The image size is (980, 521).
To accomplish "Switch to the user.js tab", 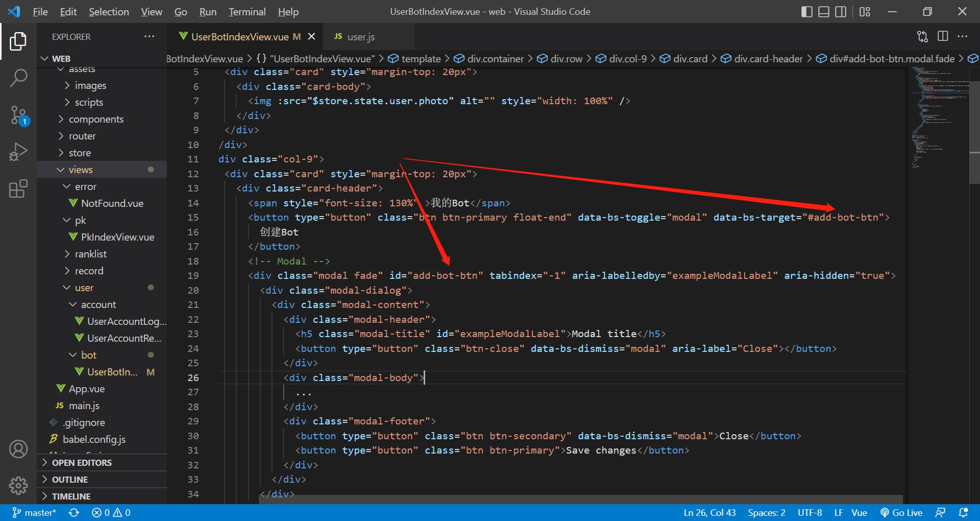I will point(360,37).
